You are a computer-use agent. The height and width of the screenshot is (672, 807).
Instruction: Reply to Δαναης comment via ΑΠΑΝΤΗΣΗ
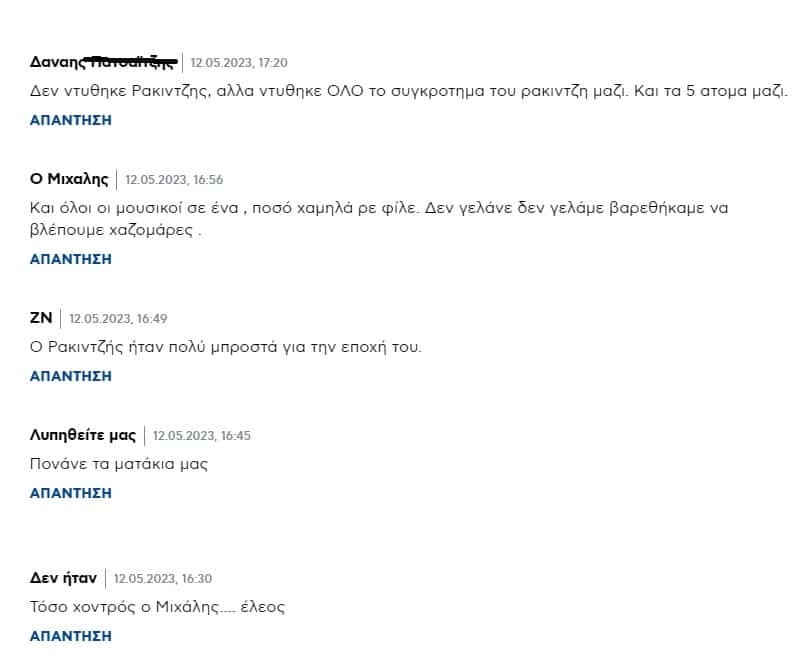point(71,120)
